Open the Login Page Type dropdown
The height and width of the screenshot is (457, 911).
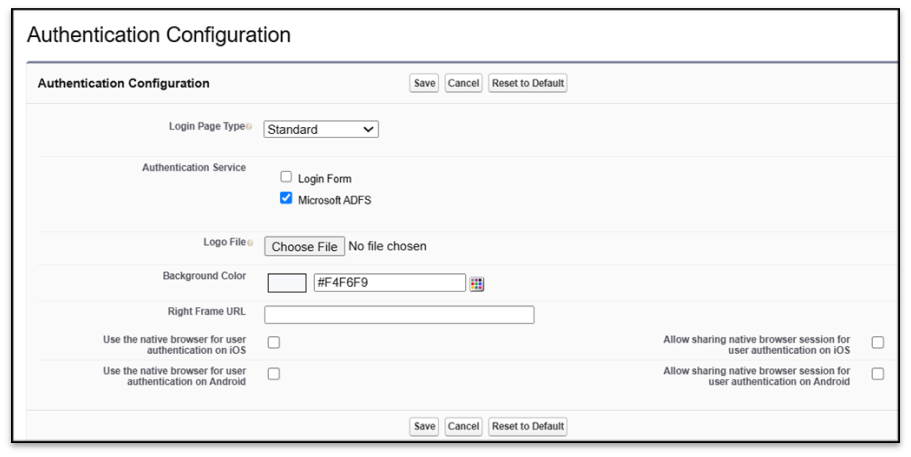(321, 129)
